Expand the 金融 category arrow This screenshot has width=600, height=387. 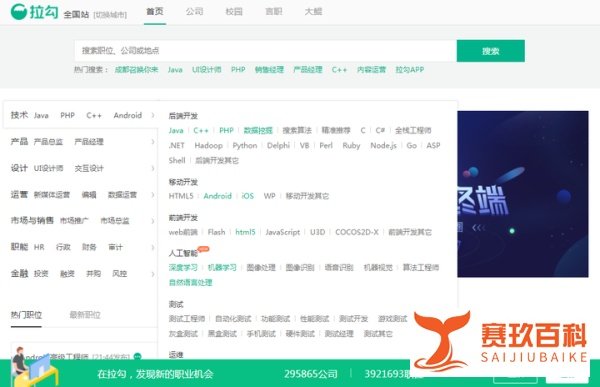[x=153, y=274]
